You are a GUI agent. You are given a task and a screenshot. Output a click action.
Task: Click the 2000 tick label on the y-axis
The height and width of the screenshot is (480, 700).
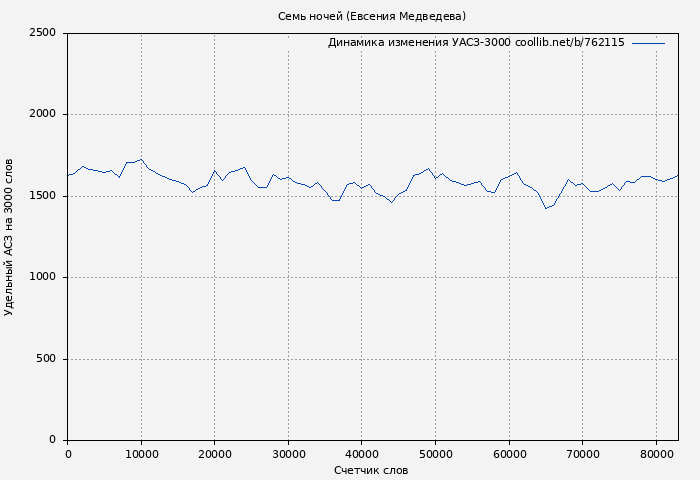(42, 115)
